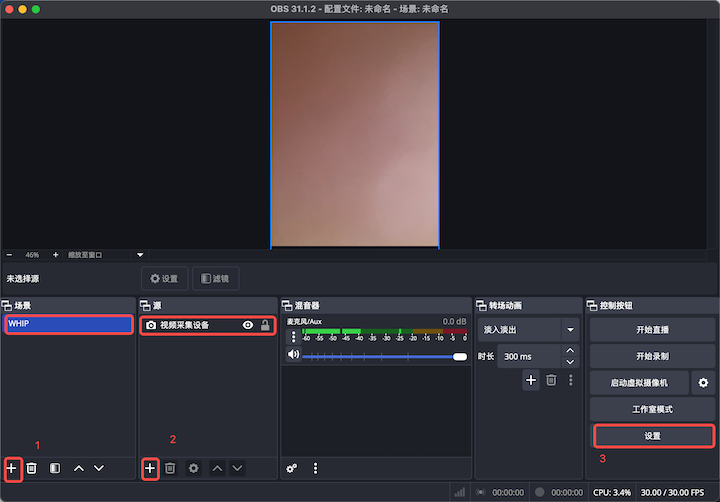Expand the preview scaling 缩放至窗口 dropdown
Screen dimensions: 720x502
pyautogui.click(x=140, y=255)
